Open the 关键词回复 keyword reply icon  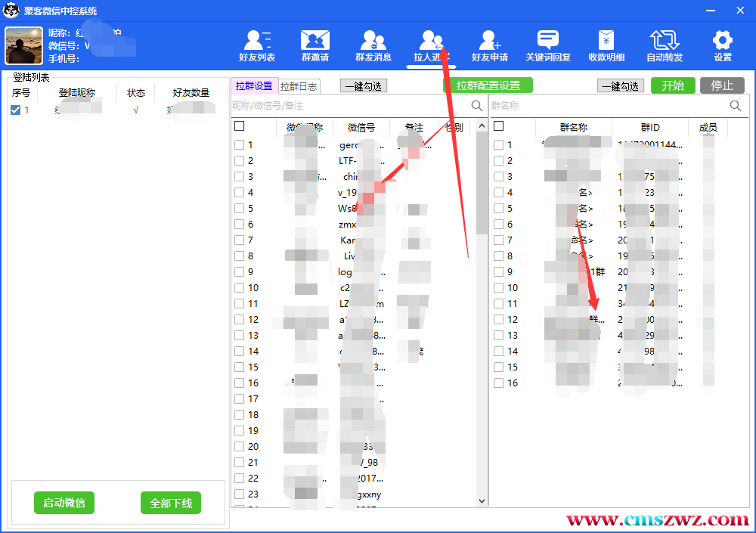pyautogui.click(x=548, y=45)
